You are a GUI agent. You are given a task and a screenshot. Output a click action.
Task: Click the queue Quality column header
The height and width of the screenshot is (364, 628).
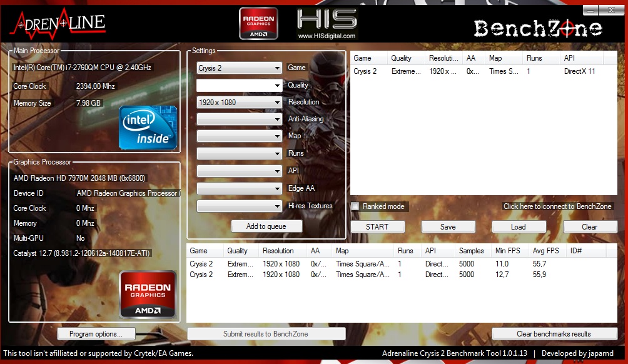[x=405, y=58]
